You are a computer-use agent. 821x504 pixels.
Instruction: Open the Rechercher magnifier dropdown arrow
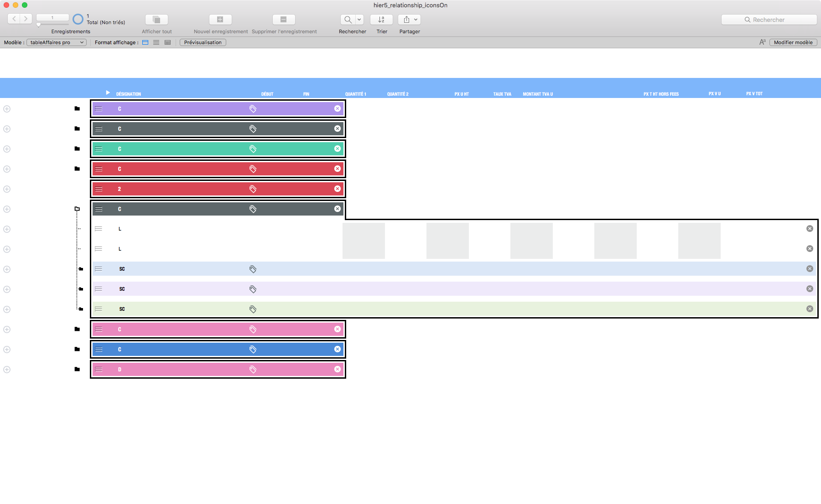[x=359, y=20]
